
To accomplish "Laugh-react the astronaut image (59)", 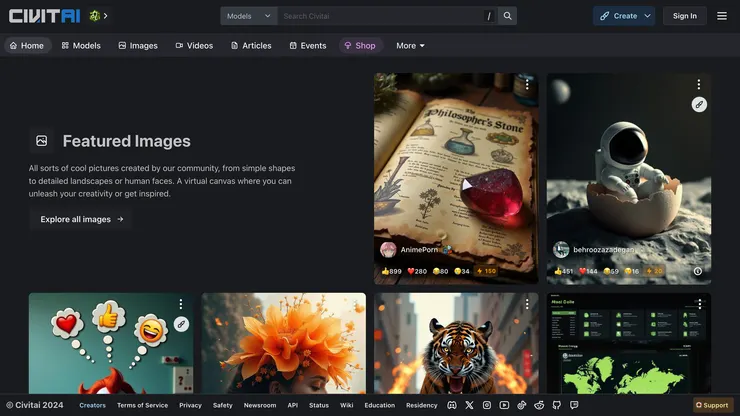I will tap(611, 271).
